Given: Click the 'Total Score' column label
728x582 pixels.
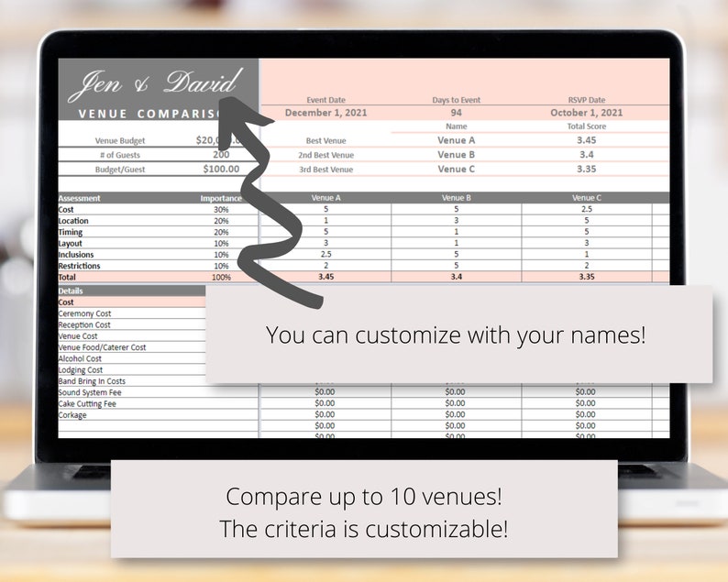Looking at the screenshot, I should (x=587, y=126).
